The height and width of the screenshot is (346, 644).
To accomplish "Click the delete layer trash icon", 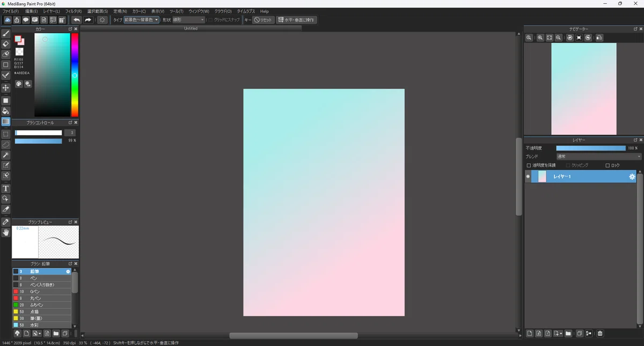I will (600, 334).
